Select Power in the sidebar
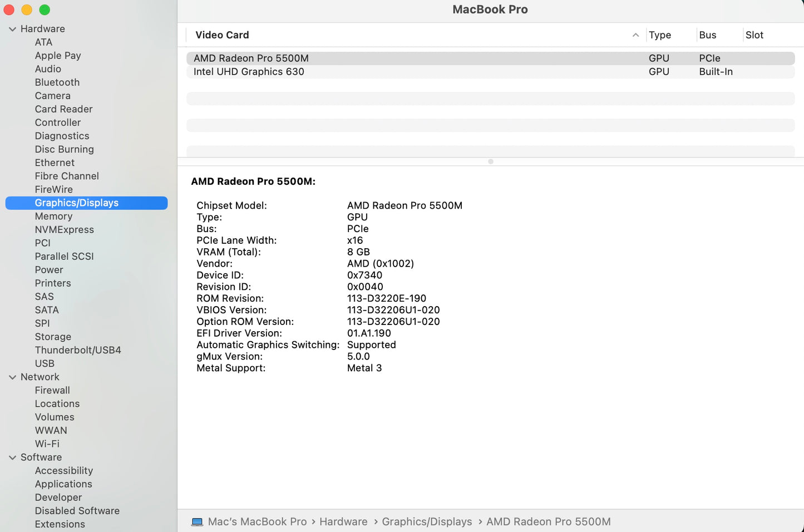Screen dimensions: 804x532 [48, 269]
